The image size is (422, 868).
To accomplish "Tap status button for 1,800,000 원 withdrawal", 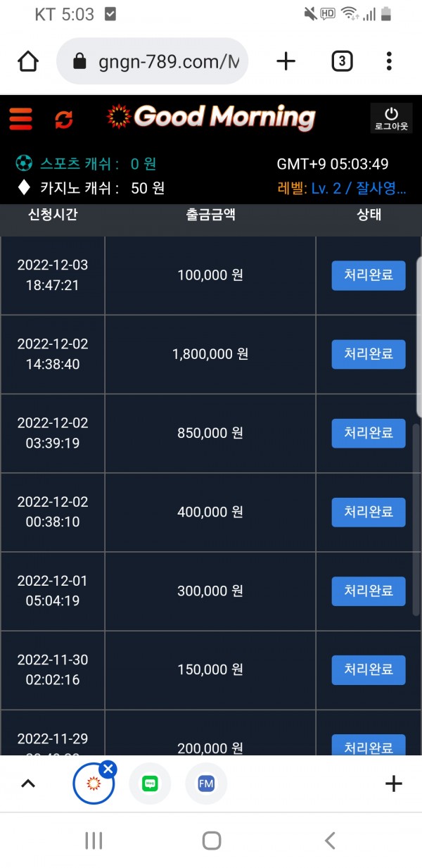I will pyautogui.click(x=369, y=354).
